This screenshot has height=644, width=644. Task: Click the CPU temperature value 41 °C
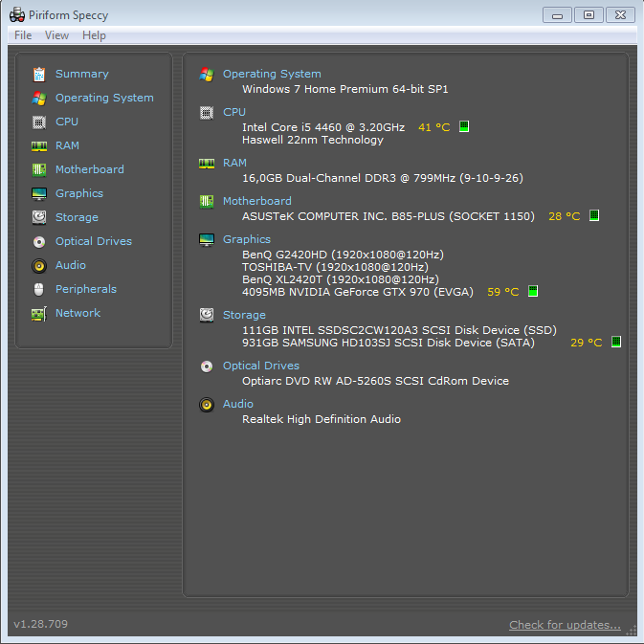(434, 127)
